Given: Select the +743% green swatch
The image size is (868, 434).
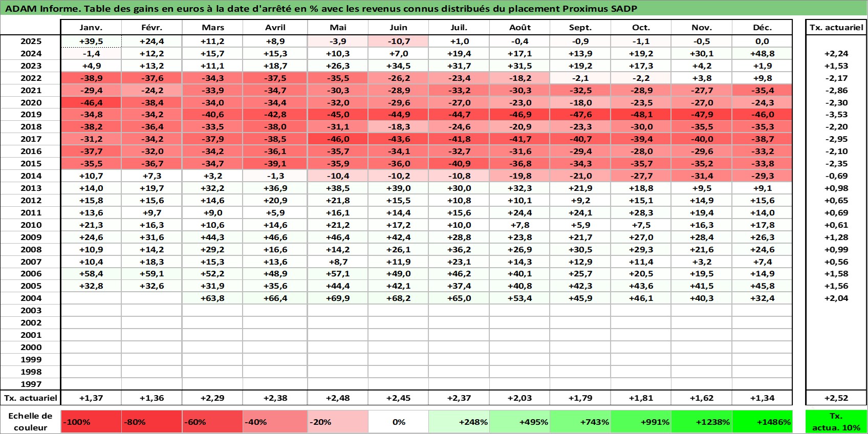Looking at the screenshot, I should (580, 422).
